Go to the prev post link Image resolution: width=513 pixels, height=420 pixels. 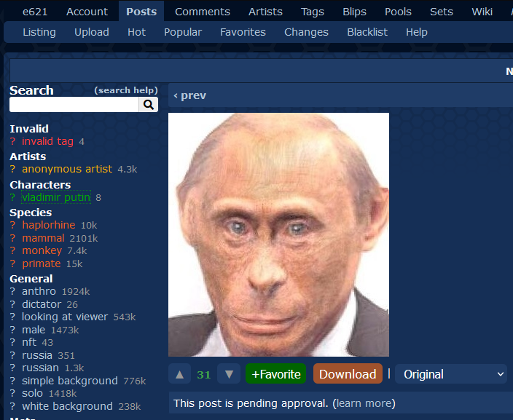pyautogui.click(x=190, y=95)
